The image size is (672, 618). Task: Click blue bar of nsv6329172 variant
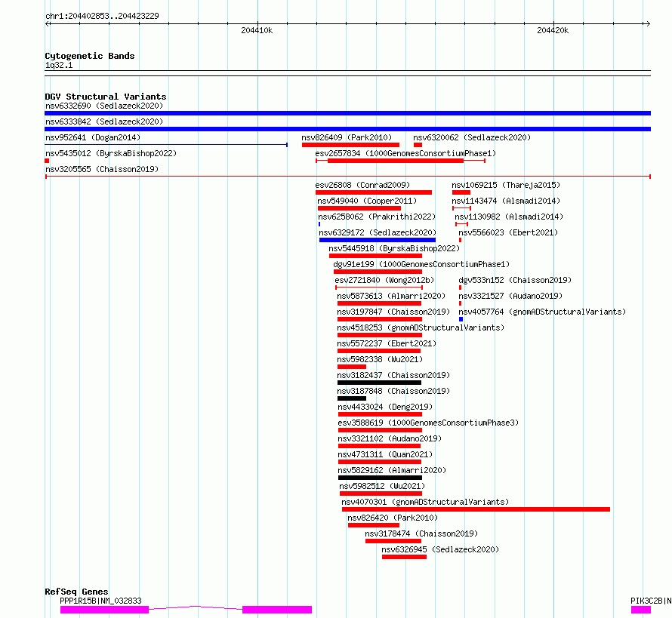pos(377,240)
